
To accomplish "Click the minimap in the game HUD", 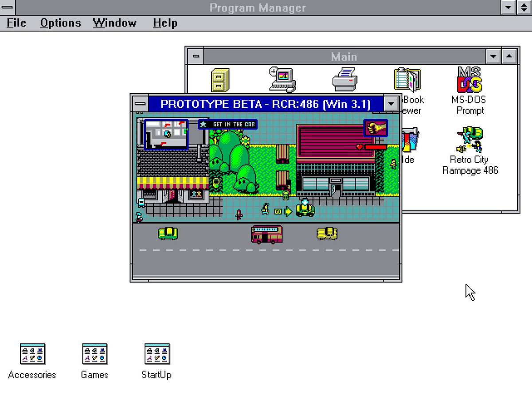I will point(166,134).
